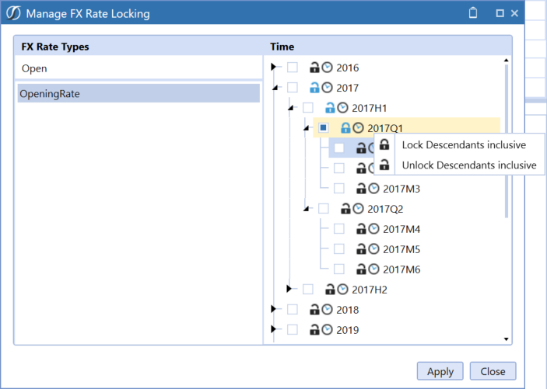
Task: Click the Close button
Action: [x=493, y=371]
